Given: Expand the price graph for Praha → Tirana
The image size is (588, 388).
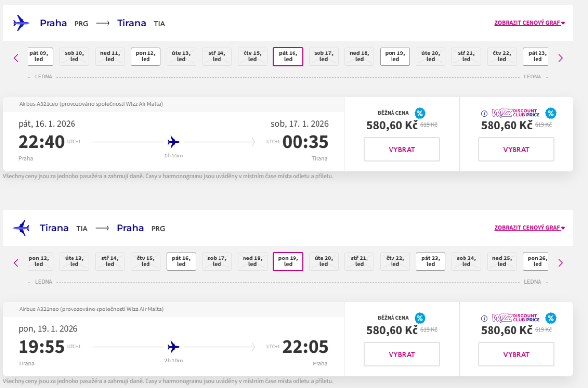Looking at the screenshot, I should click(530, 23).
